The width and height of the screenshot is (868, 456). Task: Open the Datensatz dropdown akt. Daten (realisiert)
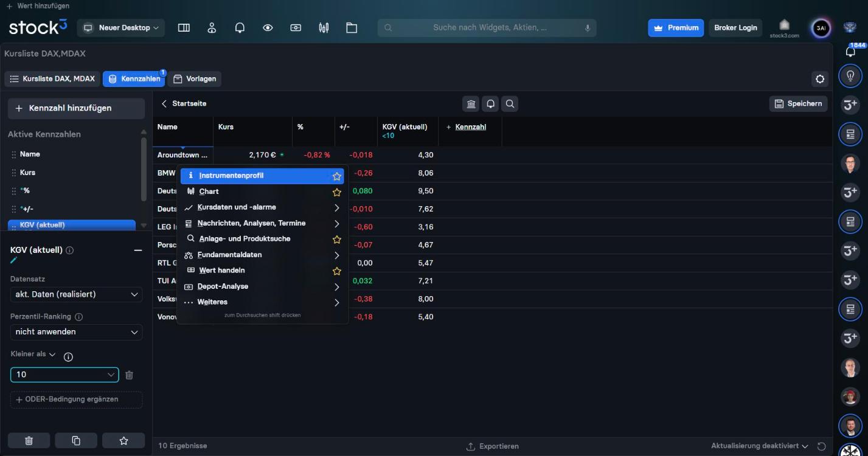(77, 294)
